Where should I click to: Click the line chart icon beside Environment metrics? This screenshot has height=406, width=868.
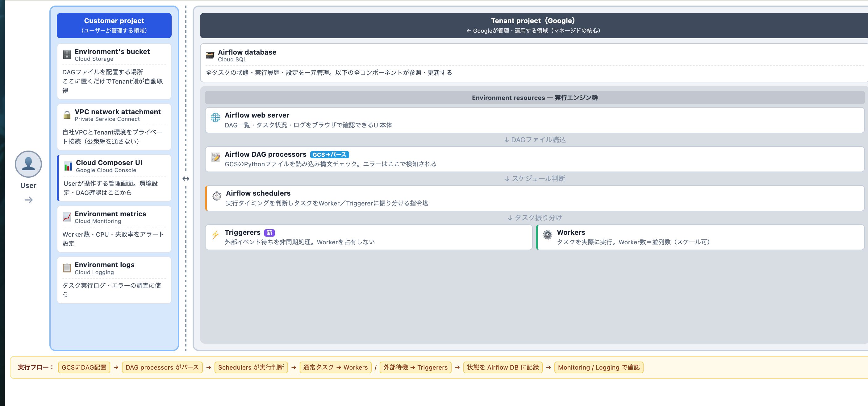tap(67, 217)
